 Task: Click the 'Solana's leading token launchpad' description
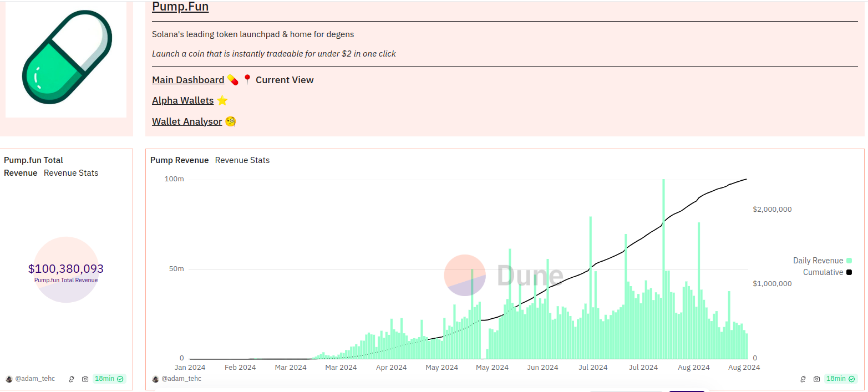pyautogui.click(x=253, y=34)
